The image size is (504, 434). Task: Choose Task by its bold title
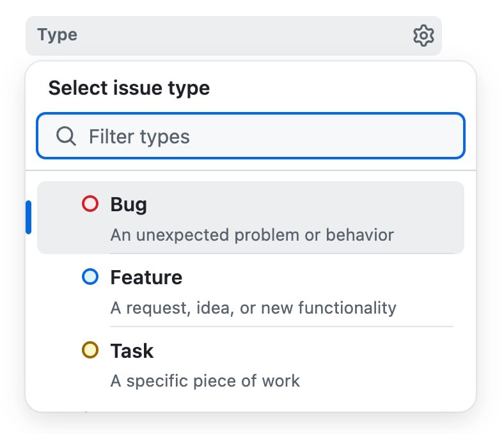(132, 351)
